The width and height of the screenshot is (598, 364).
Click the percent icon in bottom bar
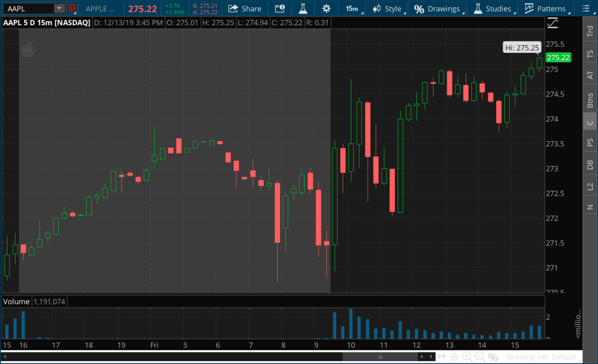(x=493, y=357)
